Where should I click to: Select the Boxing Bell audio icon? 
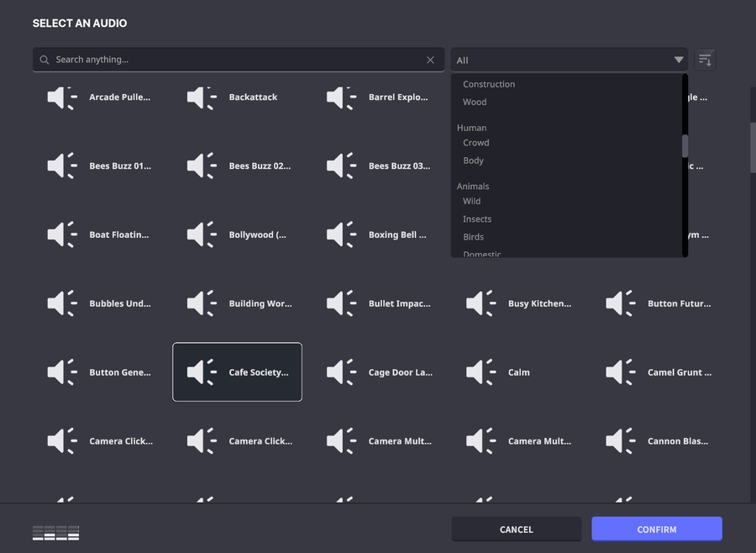pyautogui.click(x=341, y=235)
